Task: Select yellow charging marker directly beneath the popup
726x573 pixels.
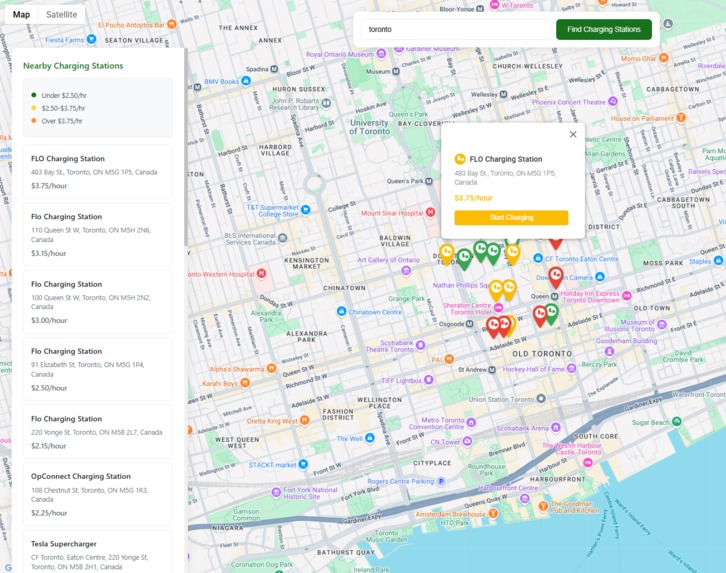Action: pyautogui.click(x=513, y=254)
